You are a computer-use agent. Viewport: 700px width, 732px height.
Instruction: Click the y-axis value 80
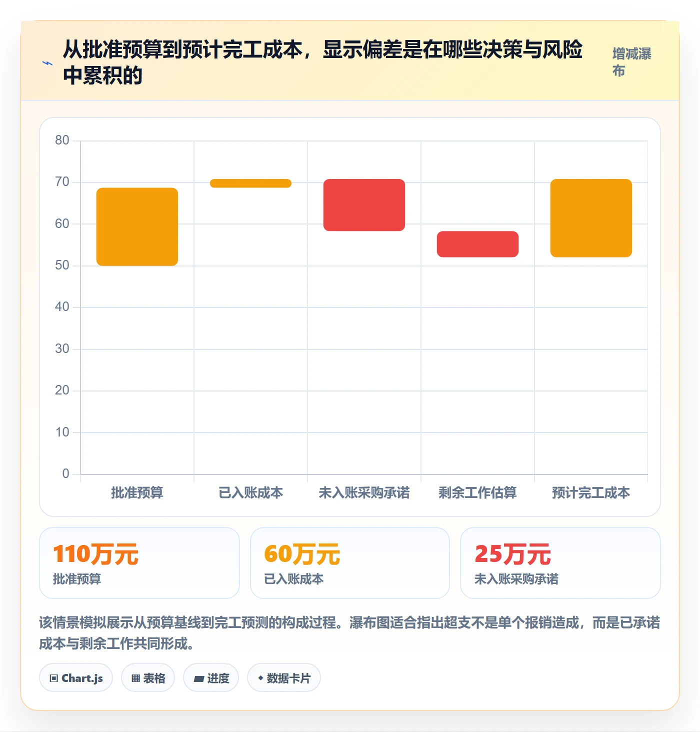pos(62,140)
